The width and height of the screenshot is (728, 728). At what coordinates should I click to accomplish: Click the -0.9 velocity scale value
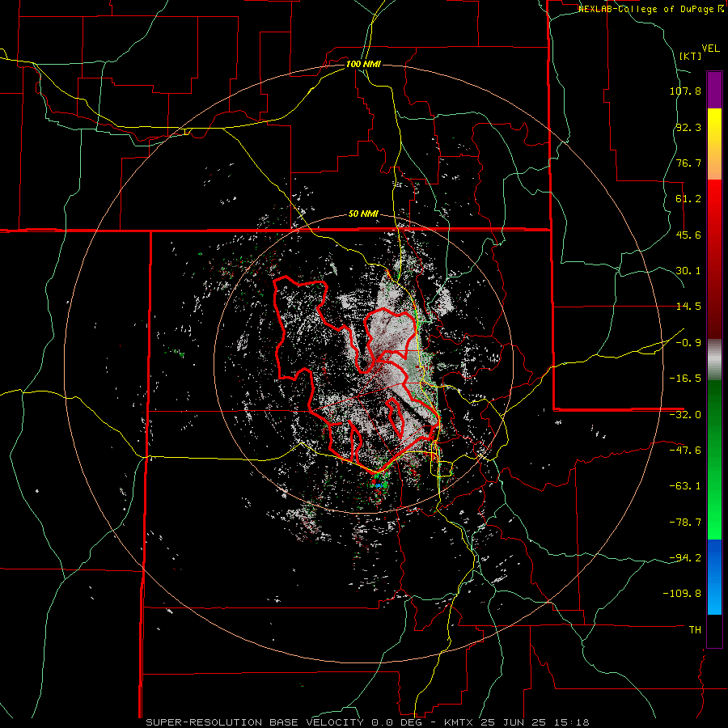point(688,343)
